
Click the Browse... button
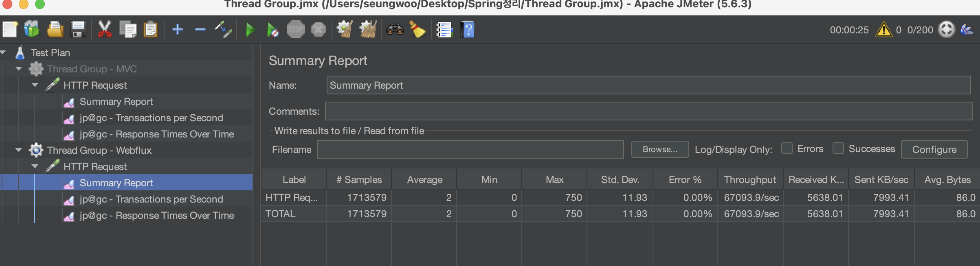coord(660,149)
